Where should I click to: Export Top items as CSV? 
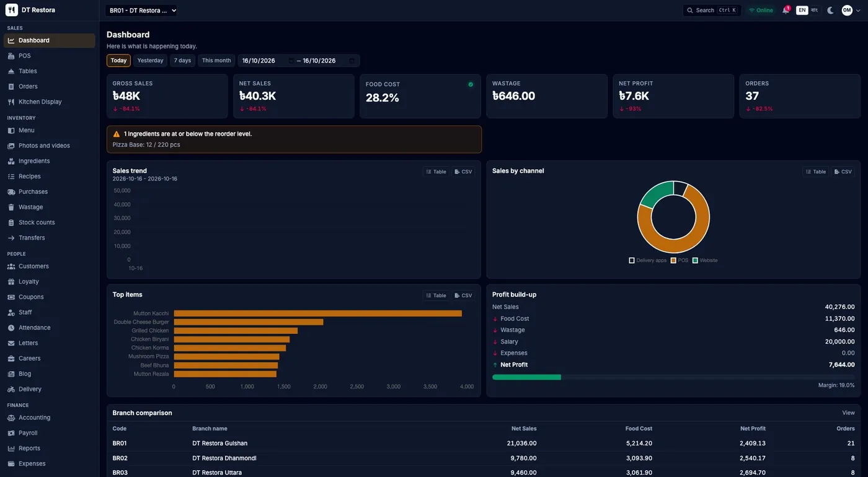pos(463,295)
